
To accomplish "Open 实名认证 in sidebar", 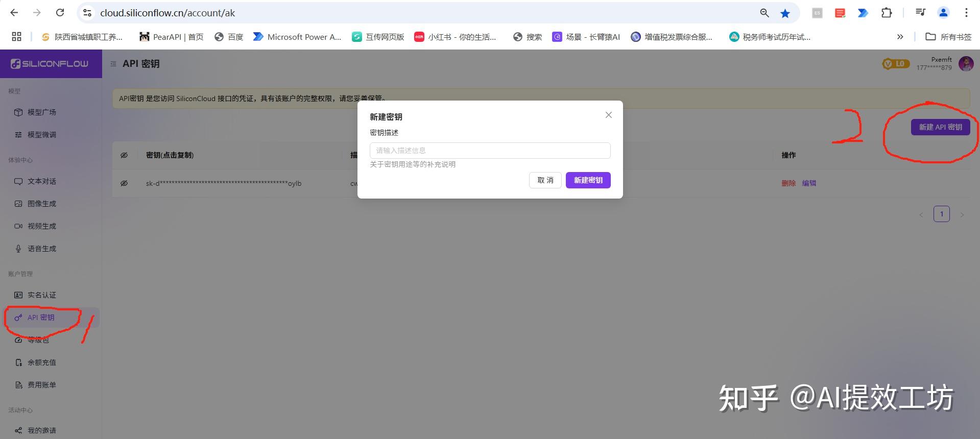I will (x=42, y=295).
